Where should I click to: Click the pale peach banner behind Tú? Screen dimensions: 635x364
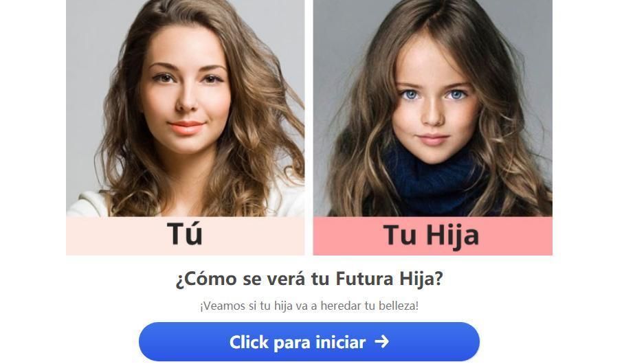(x=185, y=236)
